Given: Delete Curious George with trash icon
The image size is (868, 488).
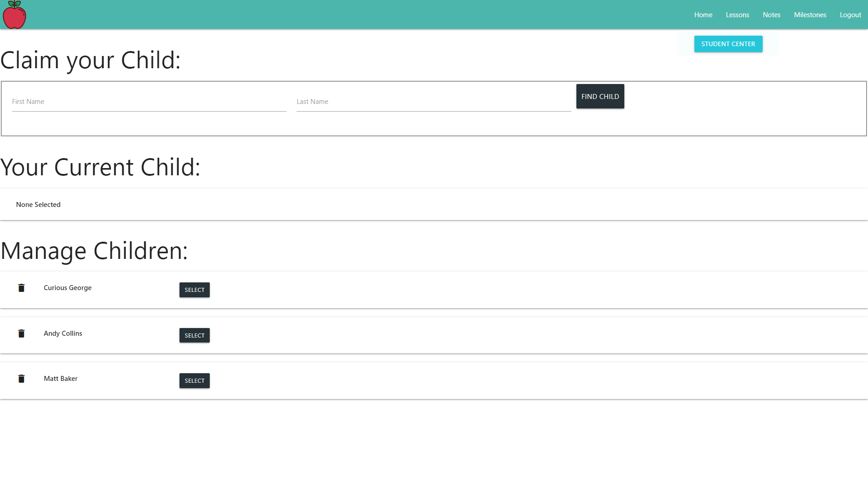Looking at the screenshot, I should pyautogui.click(x=21, y=288).
